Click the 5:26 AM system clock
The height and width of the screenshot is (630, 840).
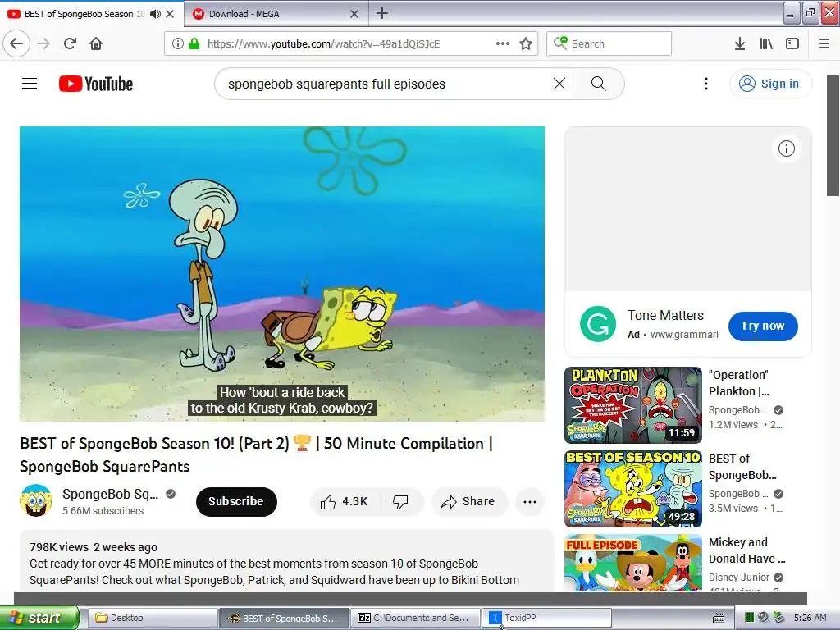[x=810, y=618]
